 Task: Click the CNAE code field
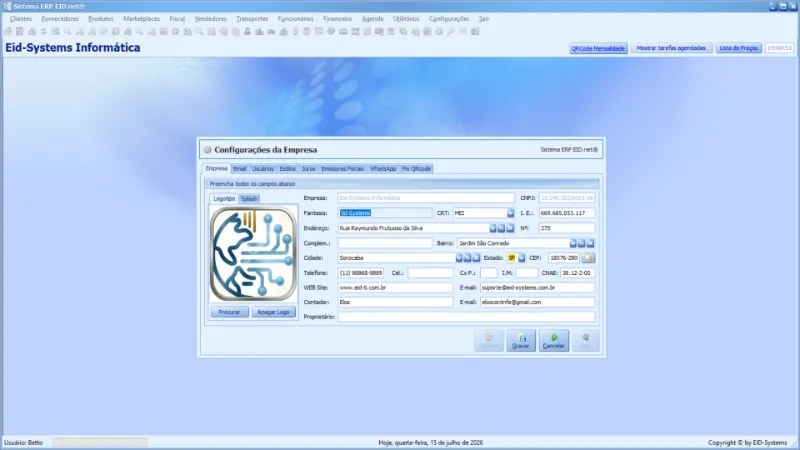pos(578,273)
